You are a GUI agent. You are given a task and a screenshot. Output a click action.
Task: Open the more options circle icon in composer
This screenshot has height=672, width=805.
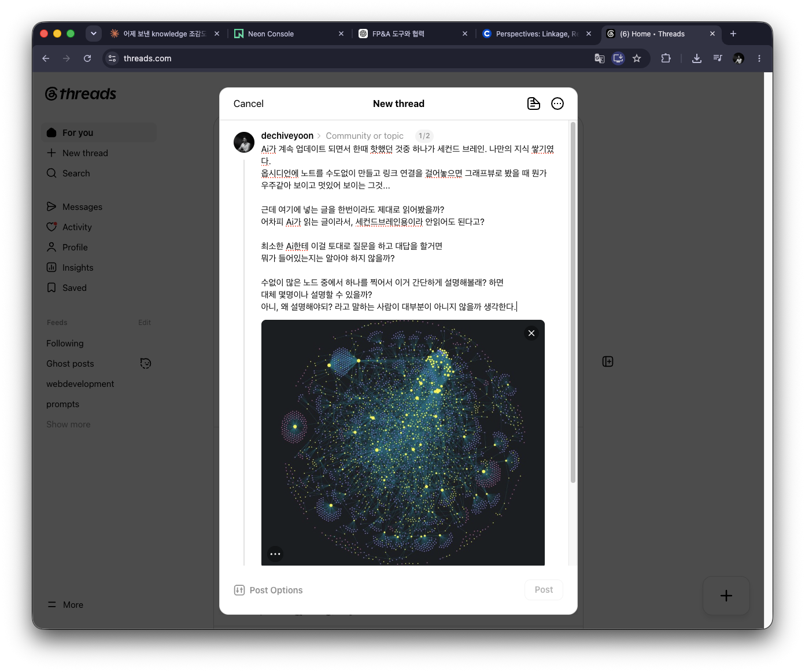pyautogui.click(x=557, y=104)
